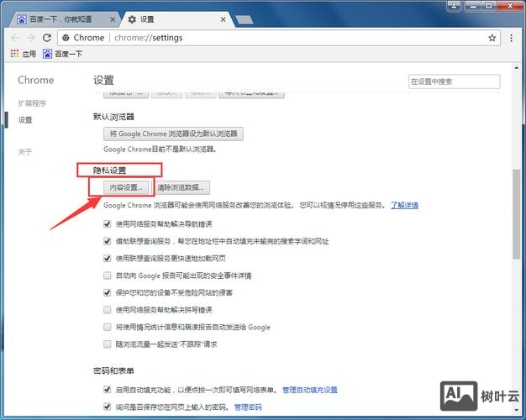This screenshot has width=526, height=420.
Task: Toggle 启用自动填充功能 checkbox
Action: [107, 390]
